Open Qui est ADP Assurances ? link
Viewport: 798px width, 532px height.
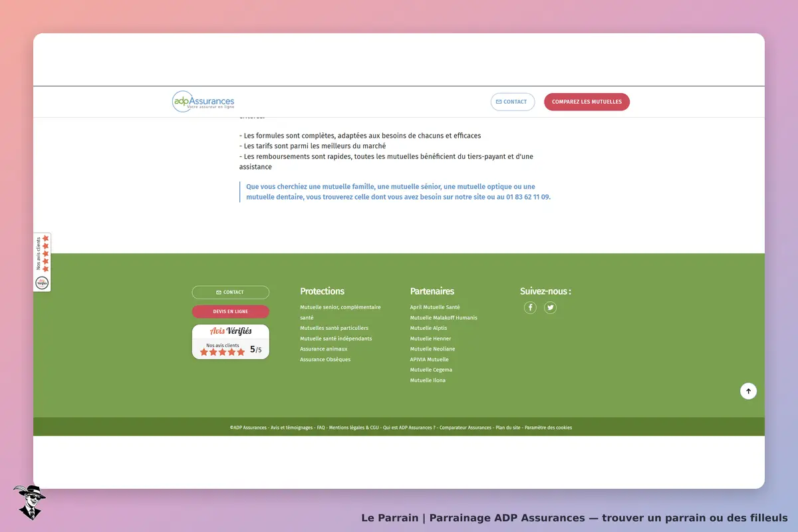[x=409, y=428]
